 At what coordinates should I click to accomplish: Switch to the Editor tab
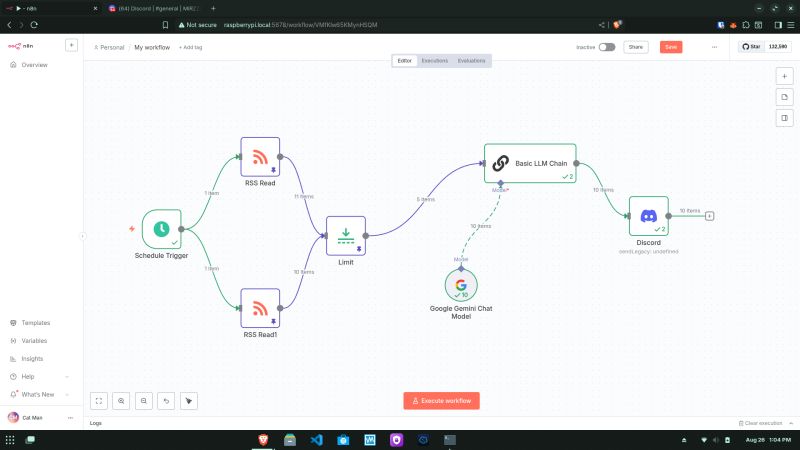(405, 61)
